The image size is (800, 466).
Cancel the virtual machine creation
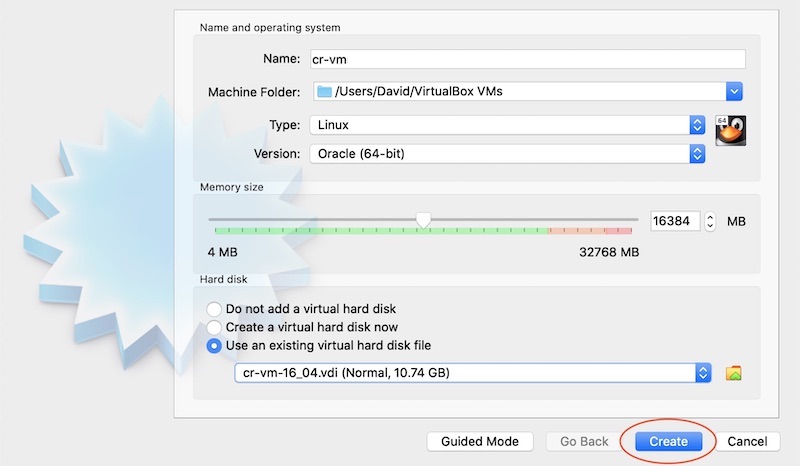tap(747, 441)
